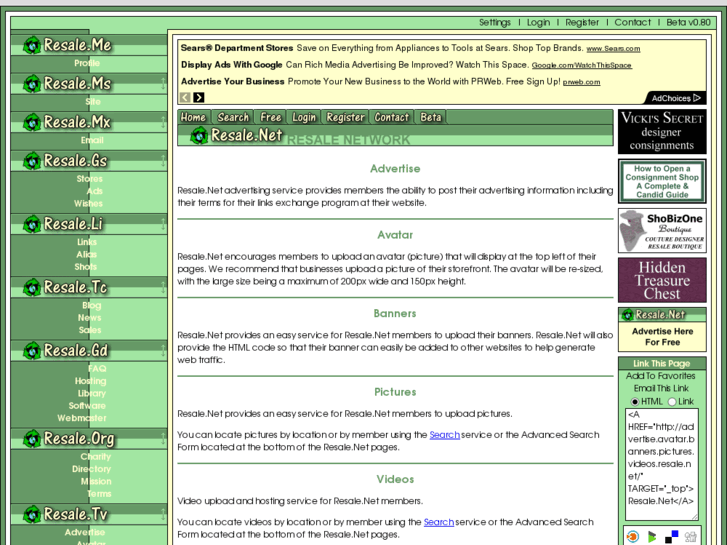This screenshot has height=545, width=727.
Task: Click the small Resale.Net logo above Advertise Here
Action: click(628, 315)
